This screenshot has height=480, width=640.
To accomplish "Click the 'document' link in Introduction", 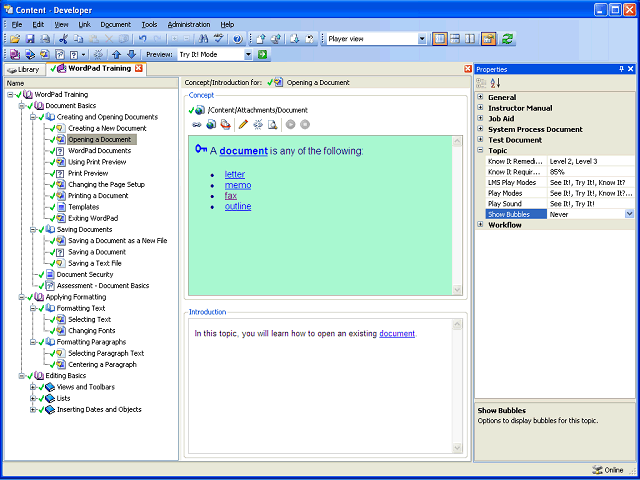I will click(x=397, y=333).
